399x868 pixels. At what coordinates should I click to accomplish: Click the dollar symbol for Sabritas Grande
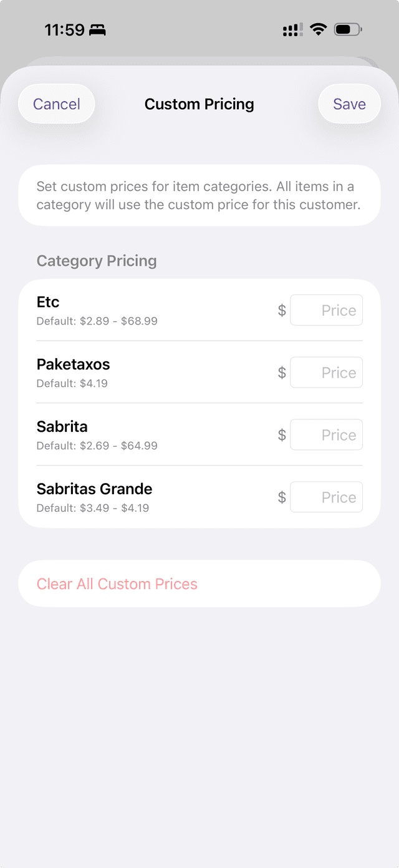tap(282, 497)
